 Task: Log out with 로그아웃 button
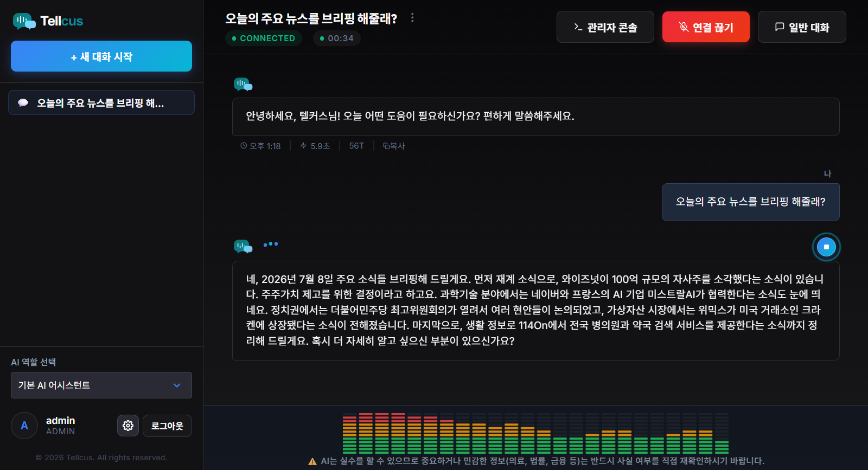[x=167, y=426]
